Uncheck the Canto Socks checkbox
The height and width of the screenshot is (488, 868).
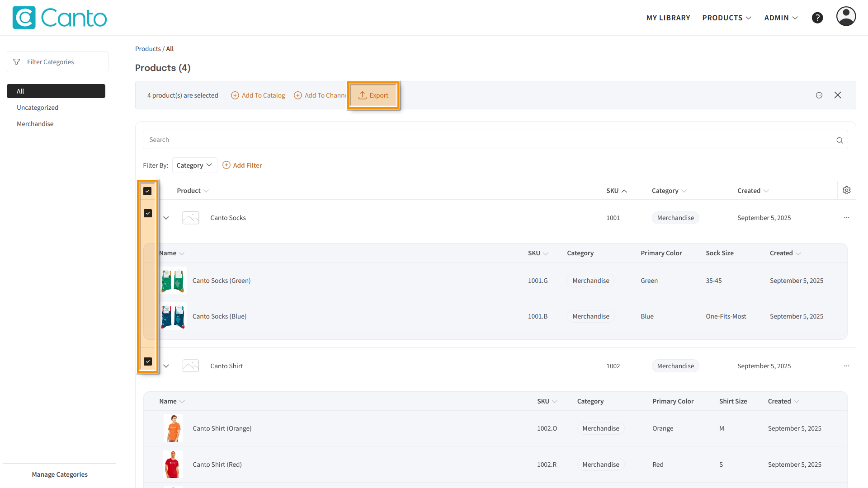pyautogui.click(x=147, y=213)
